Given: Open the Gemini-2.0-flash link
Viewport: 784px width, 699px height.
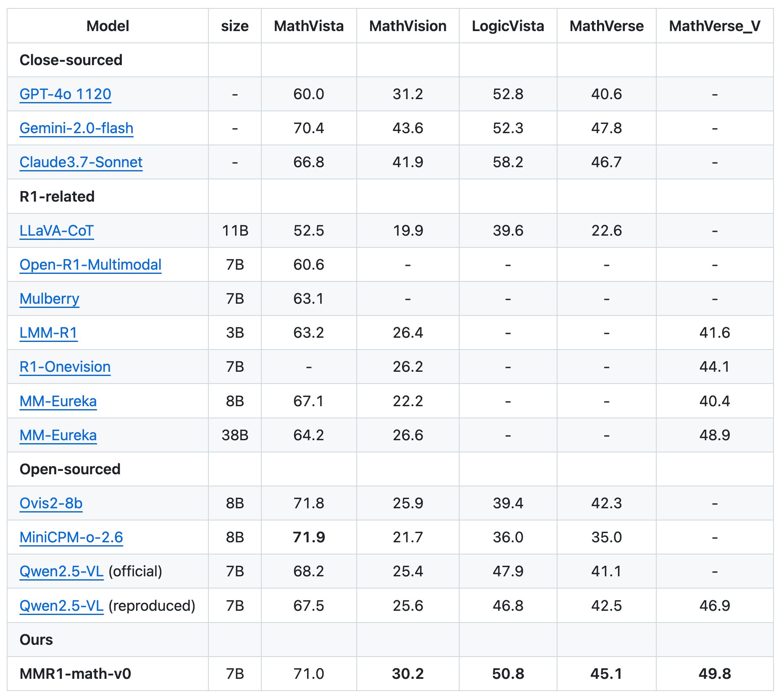Looking at the screenshot, I should 77,128.
